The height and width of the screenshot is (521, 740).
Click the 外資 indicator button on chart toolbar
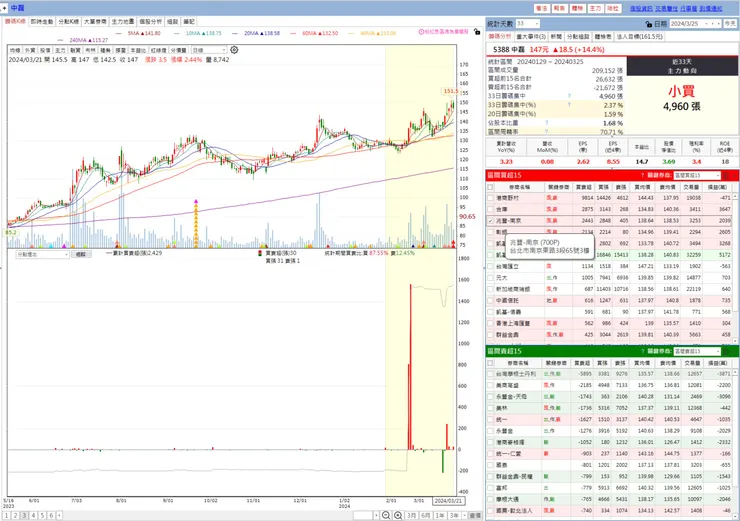click(30, 50)
